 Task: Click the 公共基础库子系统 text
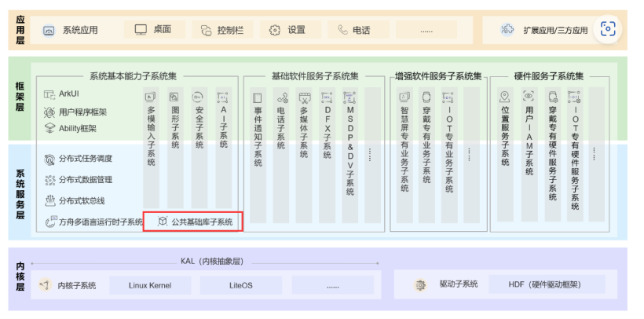point(202,222)
